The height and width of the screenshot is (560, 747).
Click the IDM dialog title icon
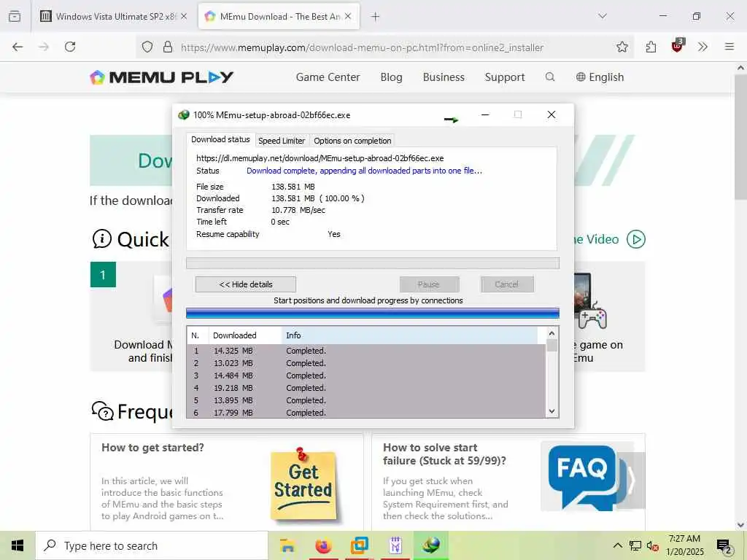pos(183,114)
